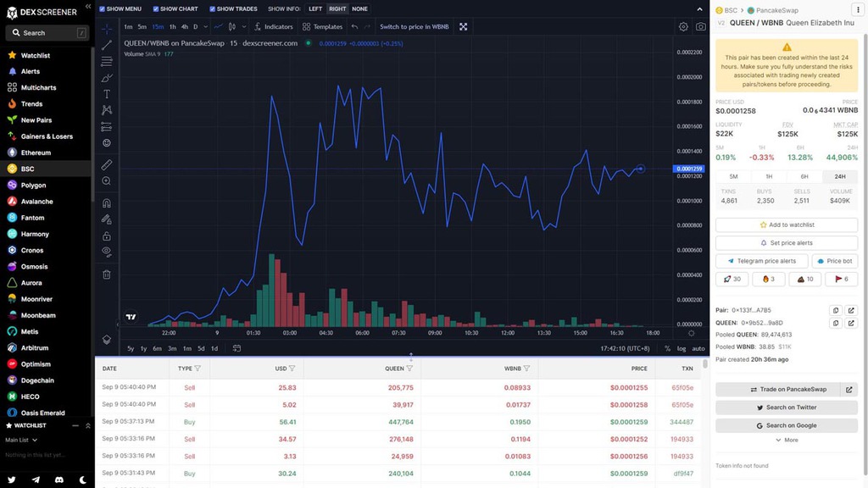Image resolution: width=868 pixels, height=488 pixels.
Task: Open Gainers & Losers page
Action: pos(47,136)
